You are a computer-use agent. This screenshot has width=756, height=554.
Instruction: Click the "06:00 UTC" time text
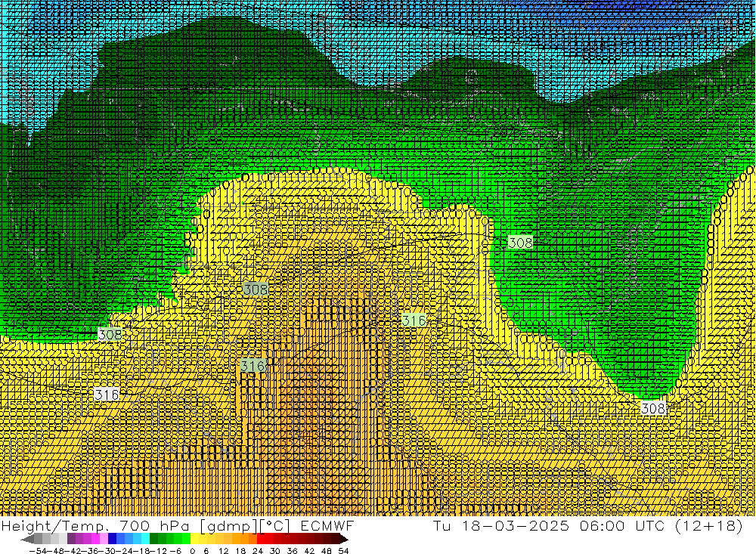pyautogui.click(x=622, y=525)
